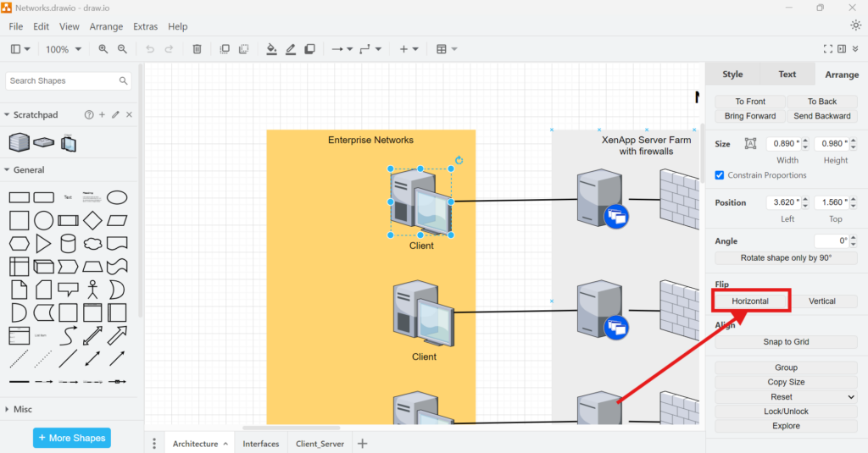Viewport: 868px width, 453px height.
Task: Click the Fullscreen toolbar icon
Action: [827, 49]
